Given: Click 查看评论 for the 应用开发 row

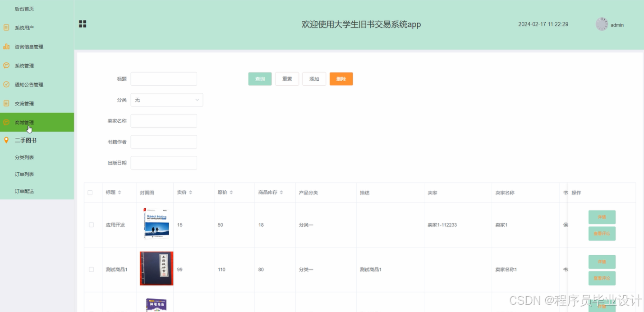Looking at the screenshot, I should (602, 234).
